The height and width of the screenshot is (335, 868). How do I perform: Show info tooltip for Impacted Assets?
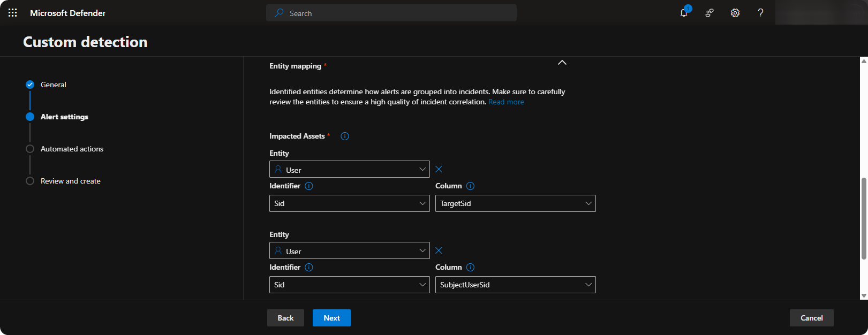345,136
